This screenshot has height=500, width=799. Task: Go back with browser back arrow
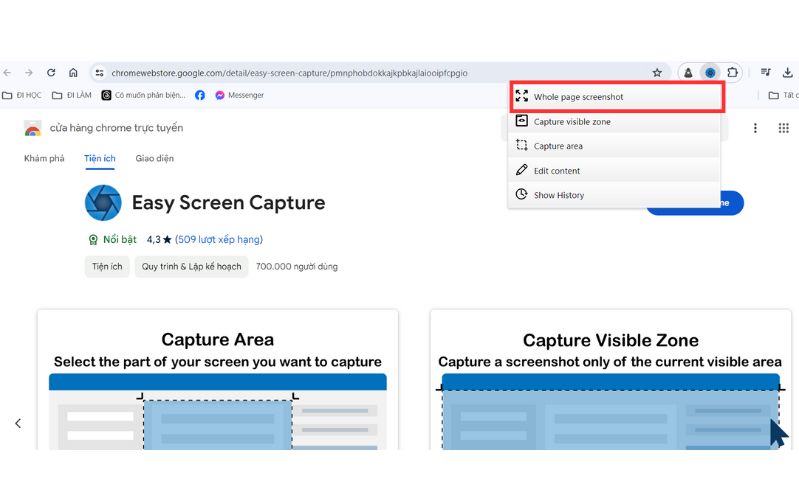tap(7, 73)
